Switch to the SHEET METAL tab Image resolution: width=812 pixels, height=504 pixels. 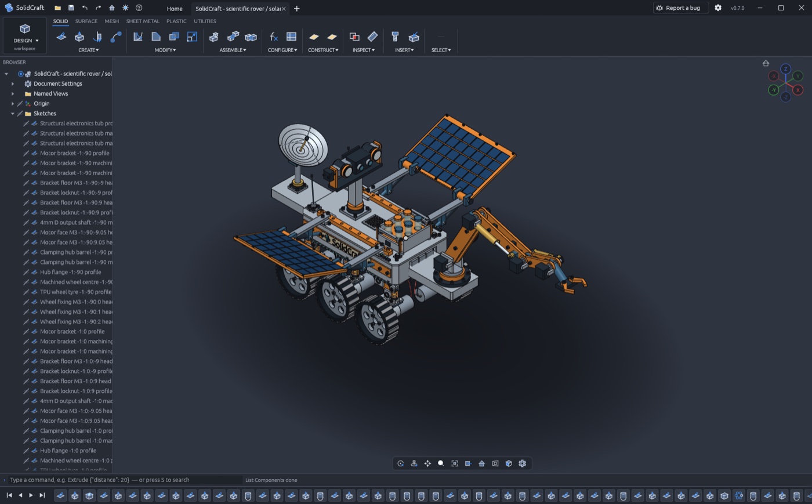tap(143, 21)
